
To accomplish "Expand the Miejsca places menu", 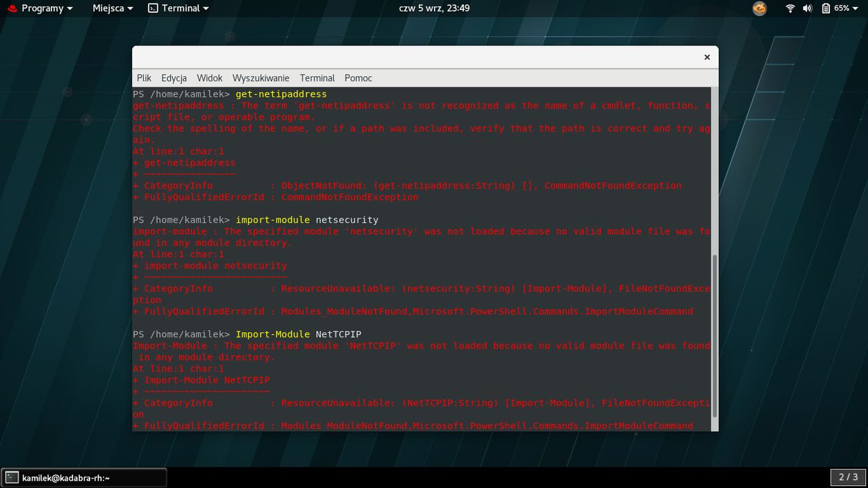I will point(113,8).
